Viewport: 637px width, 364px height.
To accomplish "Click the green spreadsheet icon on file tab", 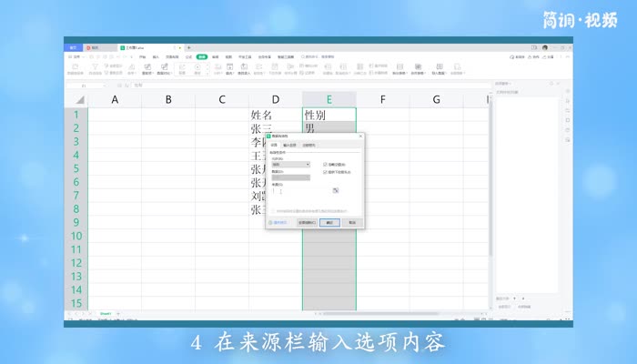I will [123, 47].
